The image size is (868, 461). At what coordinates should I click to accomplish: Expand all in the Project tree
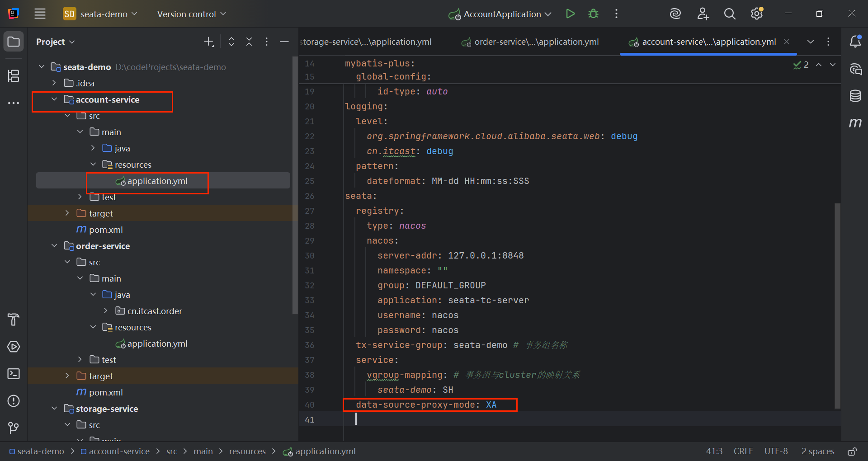tap(231, 42)
